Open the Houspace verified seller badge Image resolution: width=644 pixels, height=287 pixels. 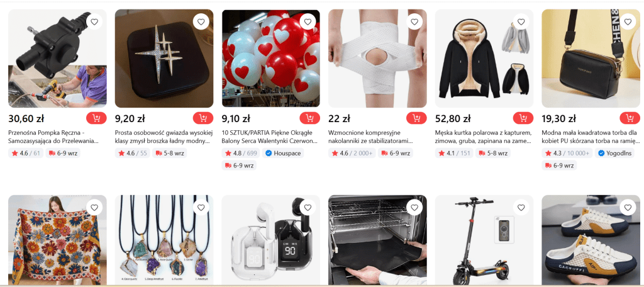point(284,154)
